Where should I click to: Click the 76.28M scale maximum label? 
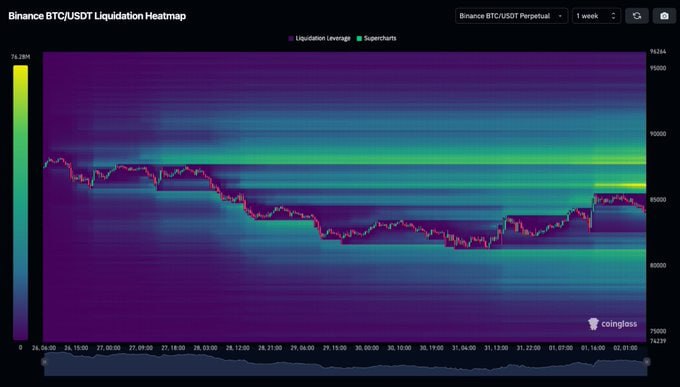click(x=20, y=57)
